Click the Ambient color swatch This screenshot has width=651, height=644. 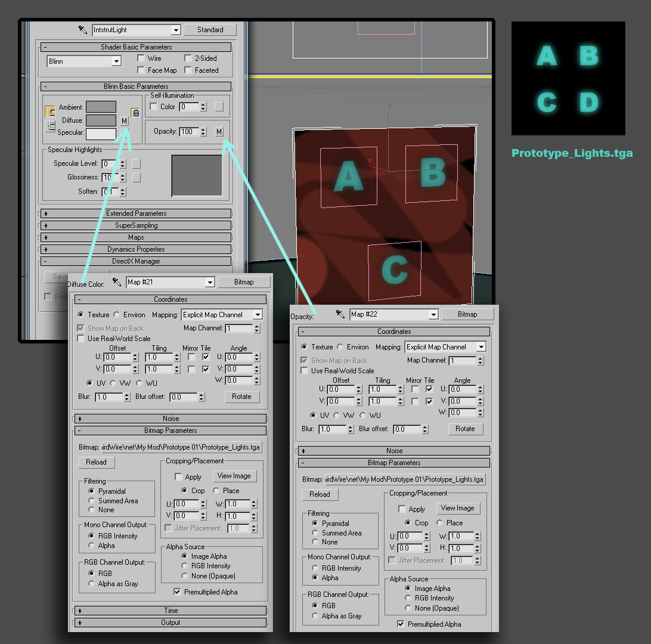(101, 107)
